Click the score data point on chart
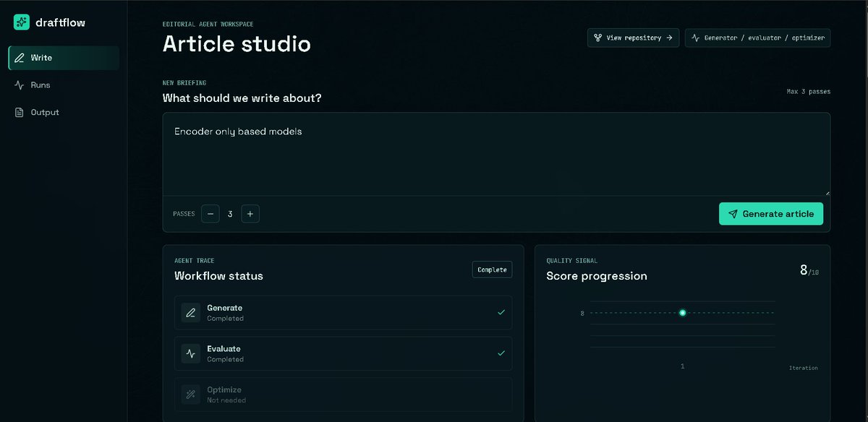Viewport: 868px width, 422px height. tap(682, 313)
